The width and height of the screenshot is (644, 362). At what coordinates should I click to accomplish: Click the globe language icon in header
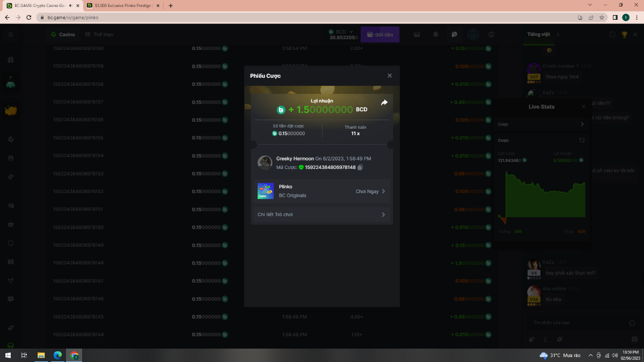click(491, 34)
